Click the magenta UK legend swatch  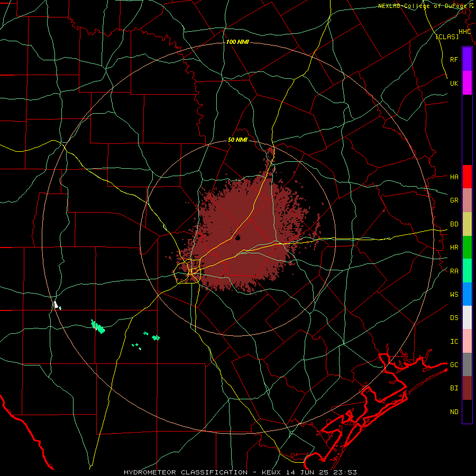point(467,83)
